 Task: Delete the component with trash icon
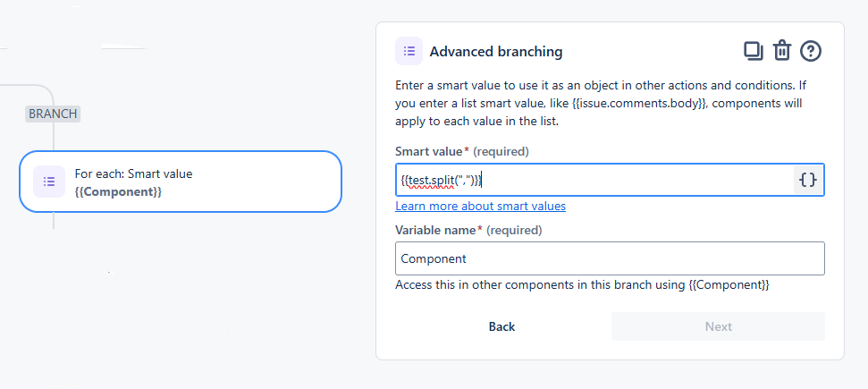781,51
